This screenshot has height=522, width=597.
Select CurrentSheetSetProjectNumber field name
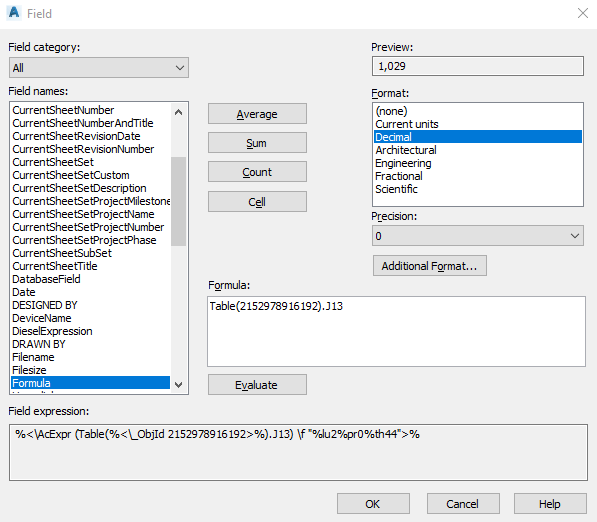coord(91,227)
